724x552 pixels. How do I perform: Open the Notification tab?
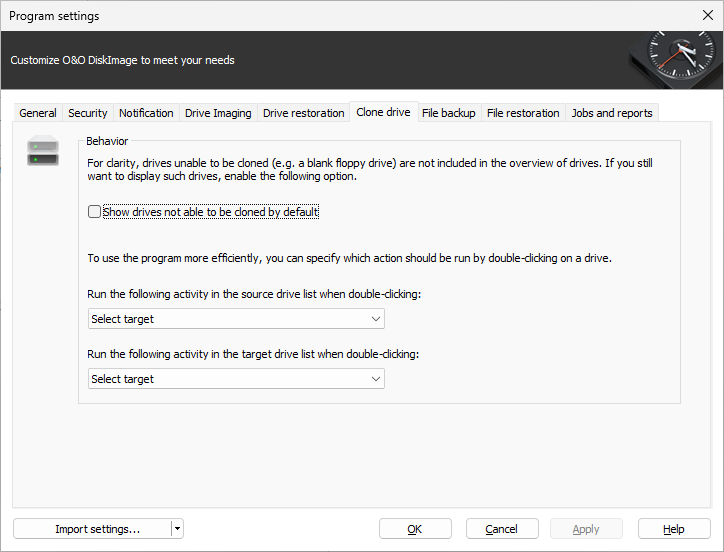tap(146, 113)
